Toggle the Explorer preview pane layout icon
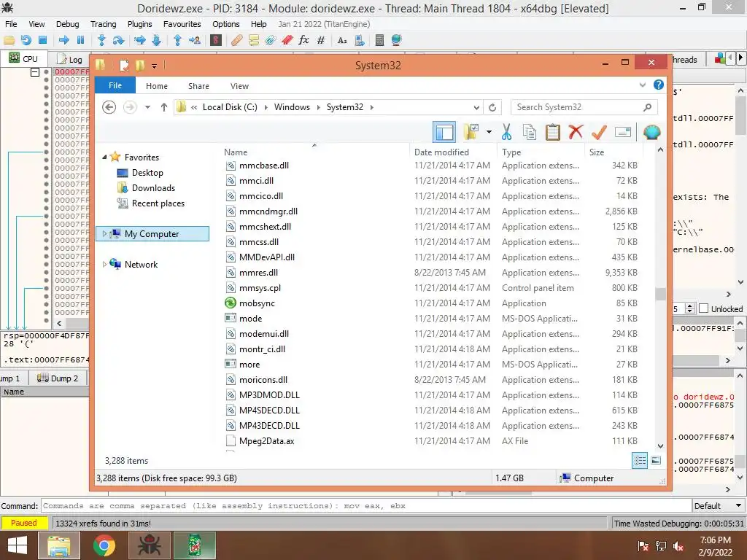 (x=444, y=132)
